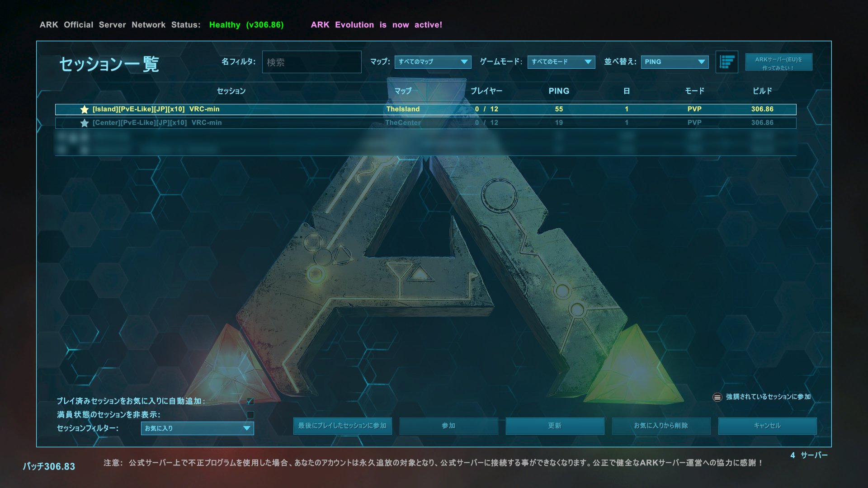Click the パッチ306.83 version text
Image resolution: width=868 pixels, height=488 pixels.
(49, 467)
